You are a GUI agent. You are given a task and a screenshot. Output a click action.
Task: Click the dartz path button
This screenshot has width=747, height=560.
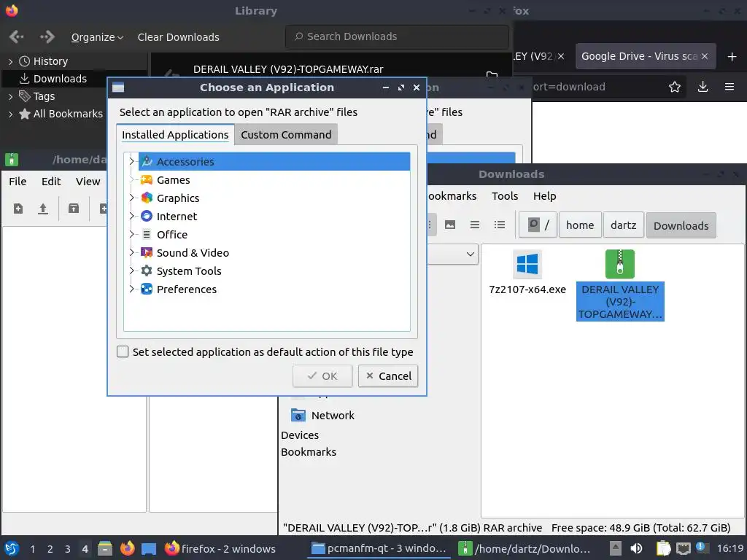click(x=623, y=225)
